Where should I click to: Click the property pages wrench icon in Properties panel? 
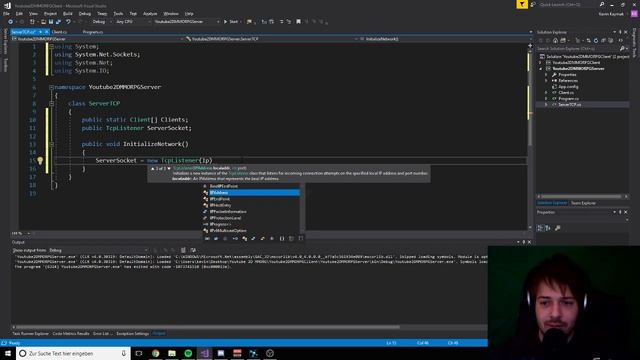pos(558,228)
